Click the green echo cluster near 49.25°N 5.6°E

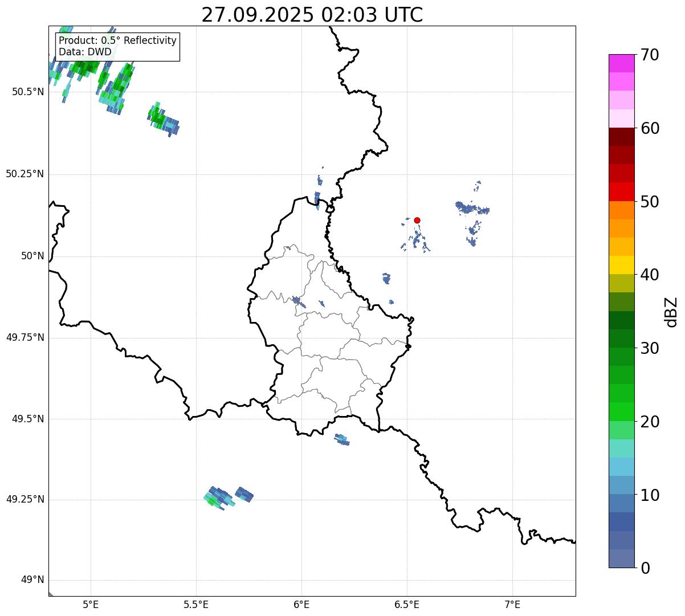coord(219,497)
